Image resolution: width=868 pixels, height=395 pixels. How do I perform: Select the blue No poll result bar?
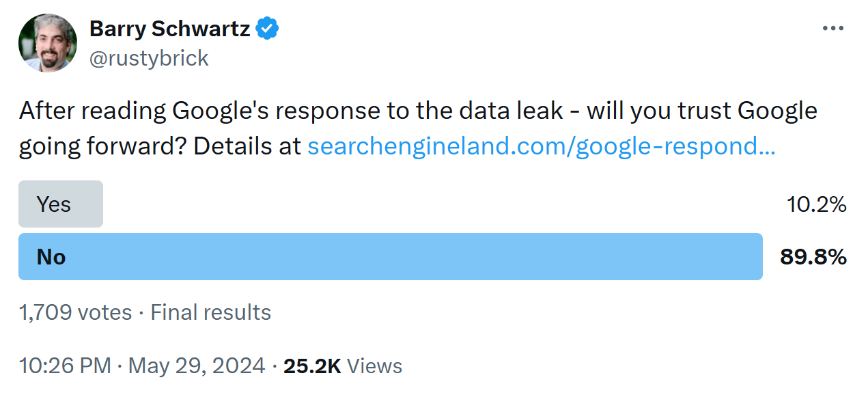tap(390, 257)
